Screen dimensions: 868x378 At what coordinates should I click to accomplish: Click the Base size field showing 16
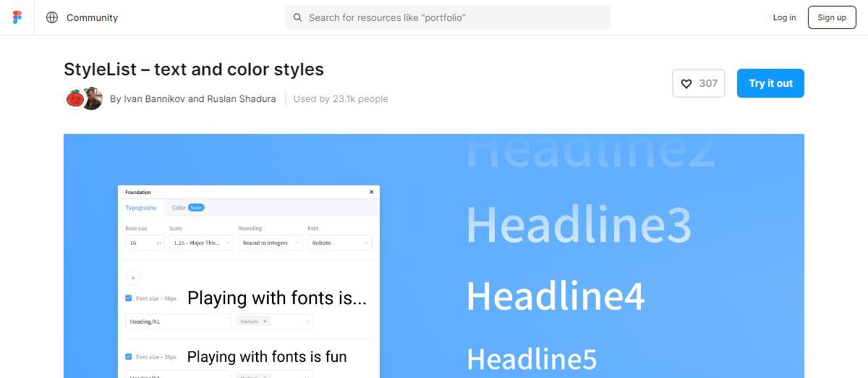[x=145, y=243]
